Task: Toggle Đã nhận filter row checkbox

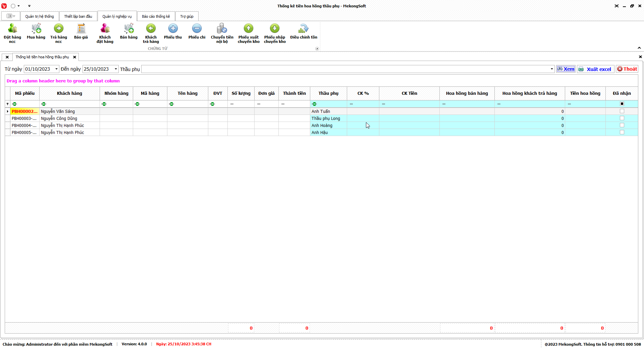Action: (622, 104)
